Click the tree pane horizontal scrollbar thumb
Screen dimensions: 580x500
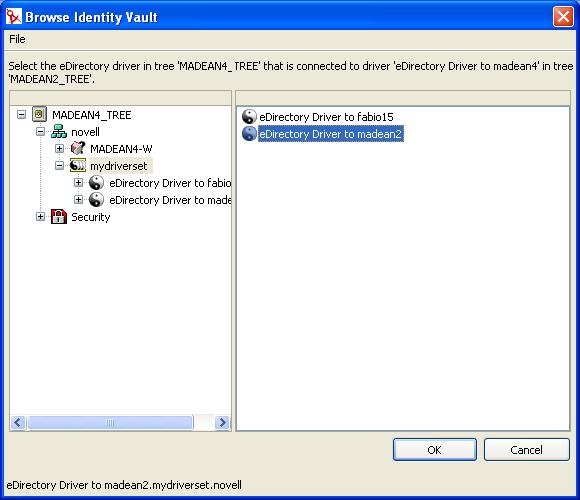(110, 422)
